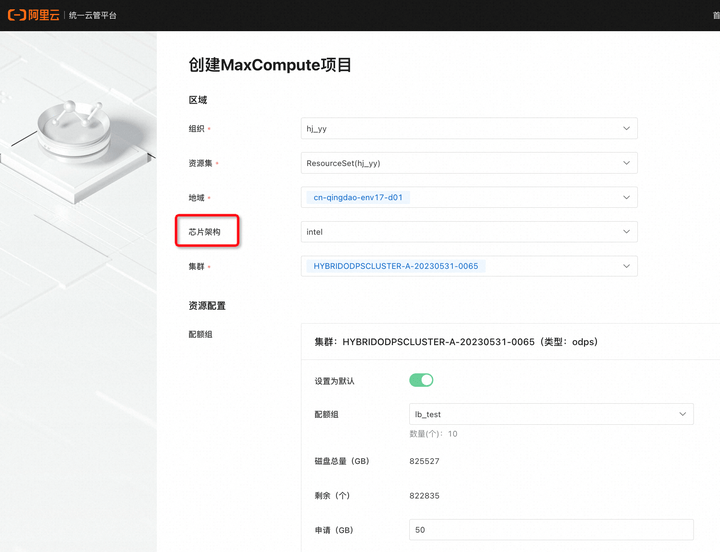Viewport: 720px width, 552px height.
Task: Click the chevron arrow in the 组织 field
Action: 626,129
